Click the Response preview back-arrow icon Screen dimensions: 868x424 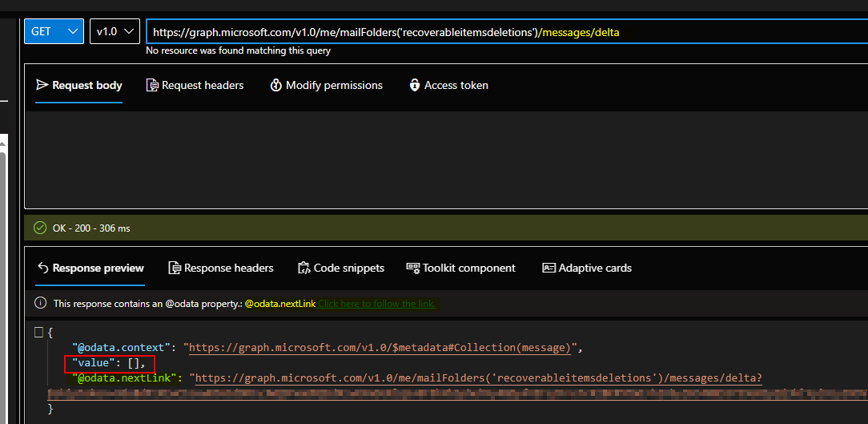(x=43, y=269)
